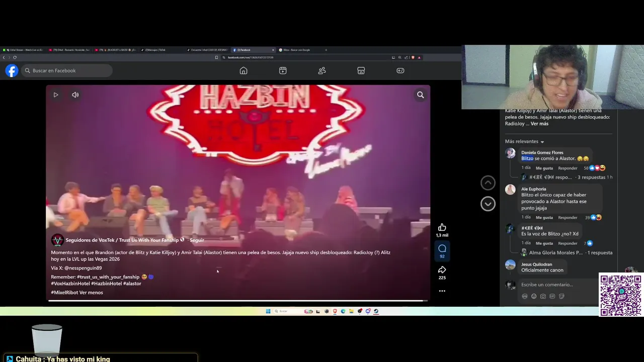The height and width of the screenshot is (362, 644).
Task: Play the reel video
Action: tap(56, 95)
